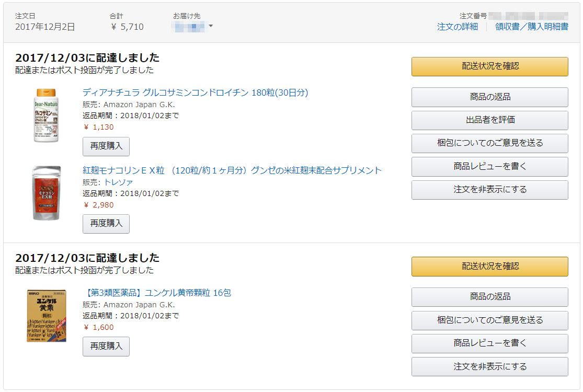Open the 領収書／購入明細書 link
583x392 pixels.
[531, 27]
